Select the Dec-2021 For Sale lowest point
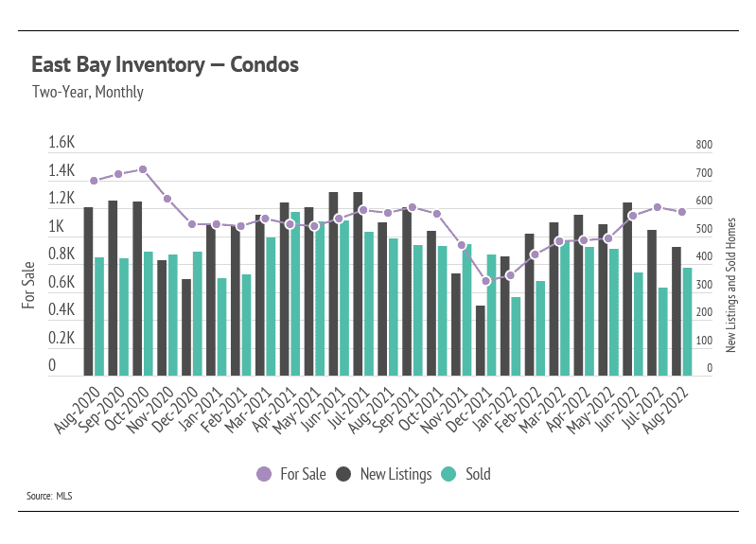This screenshot has height=544, width=756. click(486, 281)
